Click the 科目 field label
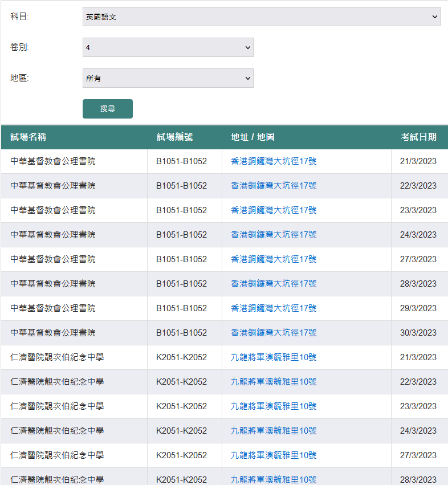 (19, 17)
